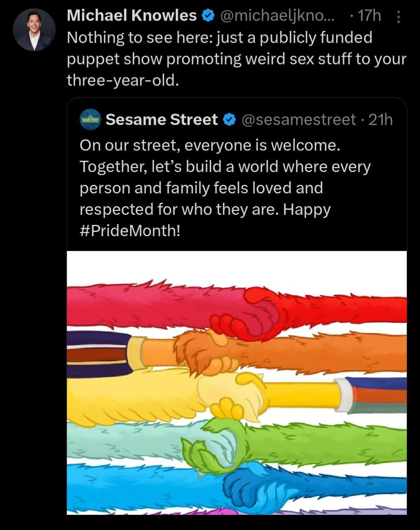
Task: Open Sesame Street avatar icon
Action: [90, 119]
